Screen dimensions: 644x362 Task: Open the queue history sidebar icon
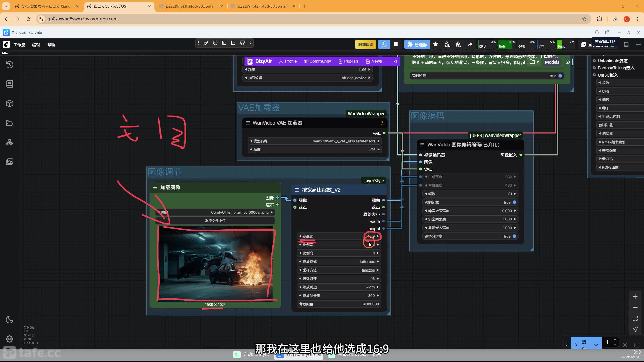point(10,65)
